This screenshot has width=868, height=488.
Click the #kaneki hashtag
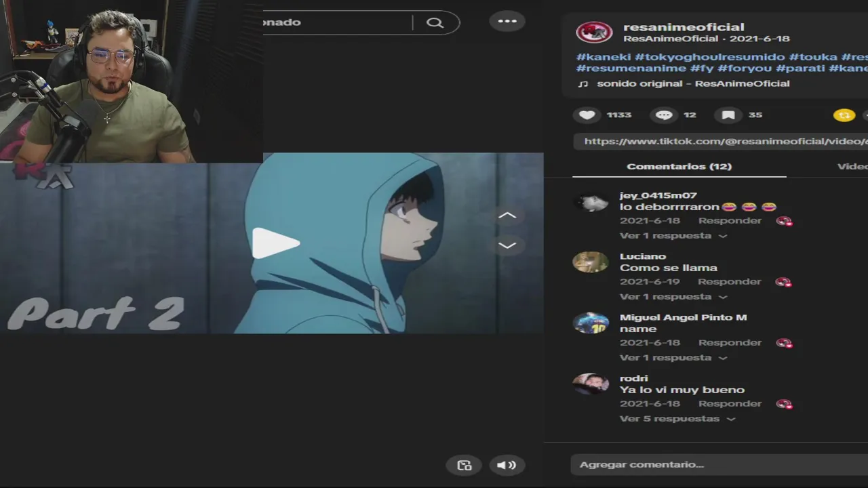pyautogui.click(x=604, y=57)
